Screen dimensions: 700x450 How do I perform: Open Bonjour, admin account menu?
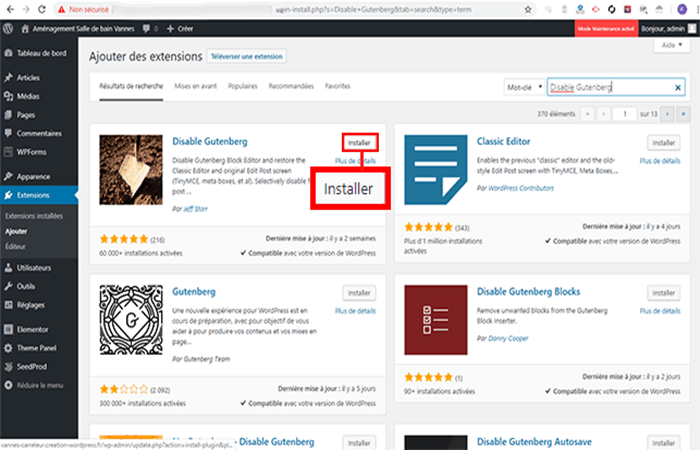pyautogui.click(x=668, y=29)
